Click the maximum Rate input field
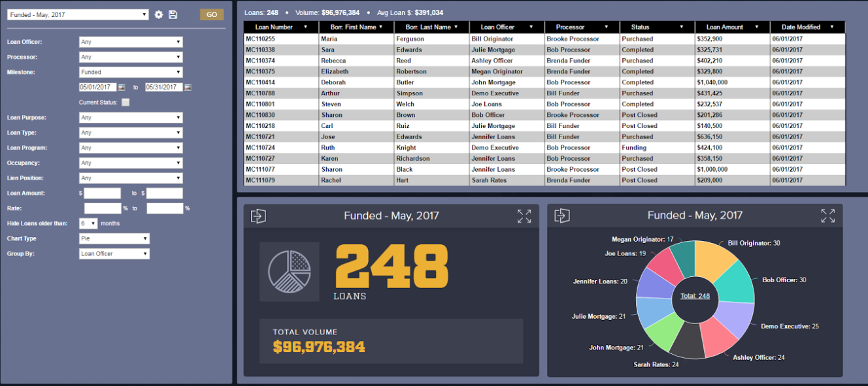The width and height of the screenshot is (868, 386). point(165,208)
